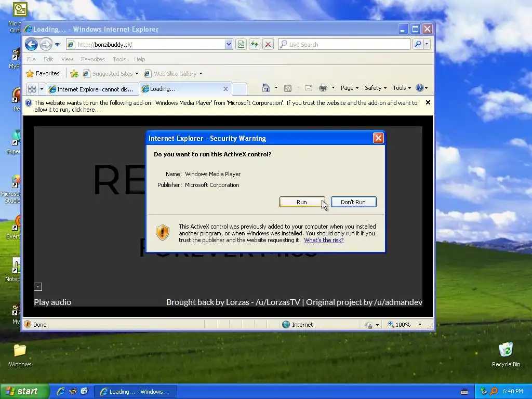Open the Safety command menu
This screenshot has height=399, width=532.
(x=375, y=88)
